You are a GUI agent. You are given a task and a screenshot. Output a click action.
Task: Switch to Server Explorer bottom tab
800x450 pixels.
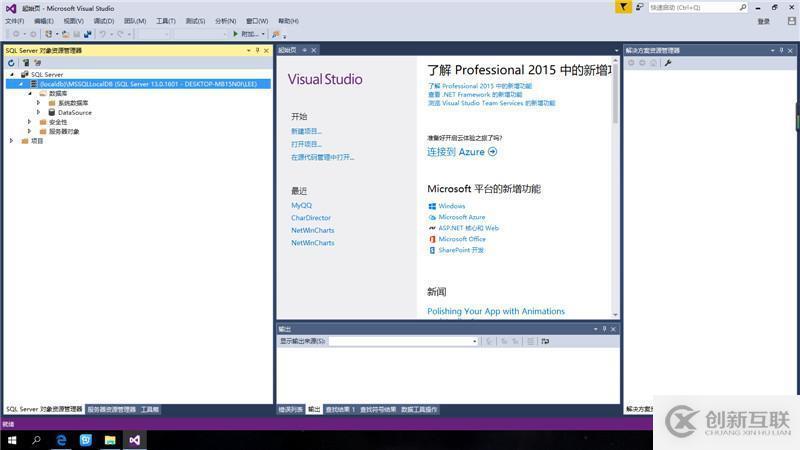[111, 409]
